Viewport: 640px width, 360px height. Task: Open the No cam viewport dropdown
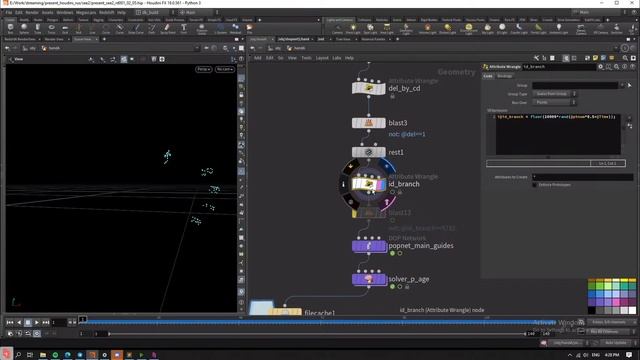click(224, 69)
